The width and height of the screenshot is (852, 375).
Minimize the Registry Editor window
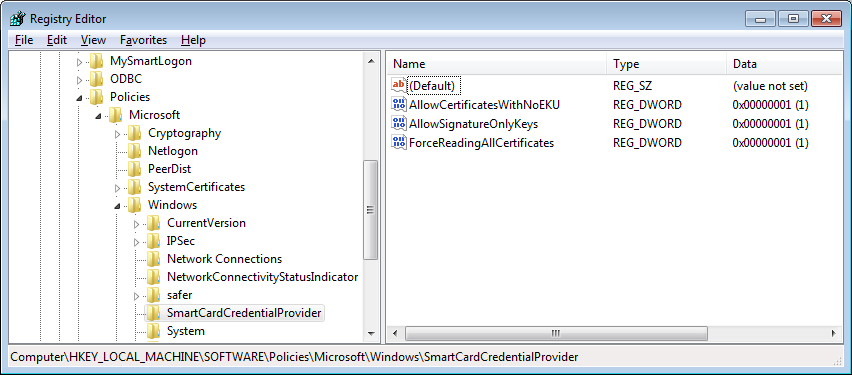click(761, 19)
